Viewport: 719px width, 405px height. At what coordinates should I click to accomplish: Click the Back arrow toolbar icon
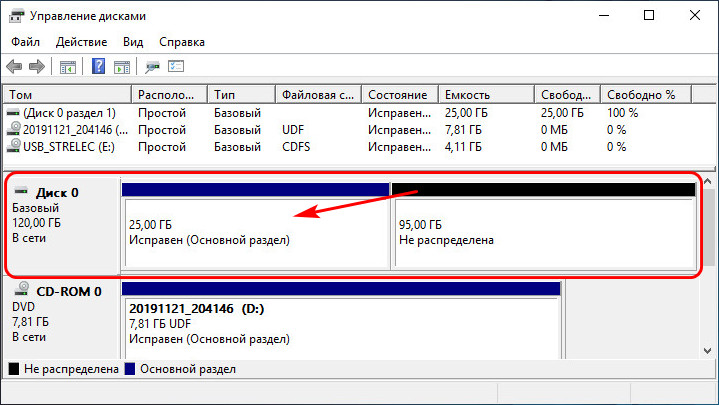(14, 67)
